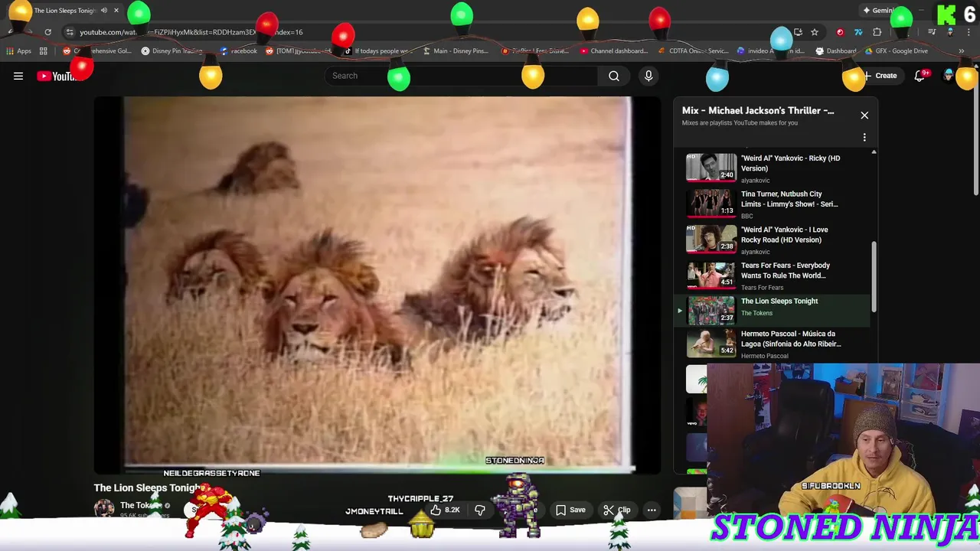Start voice search with the microphone icon

point(648,76)
